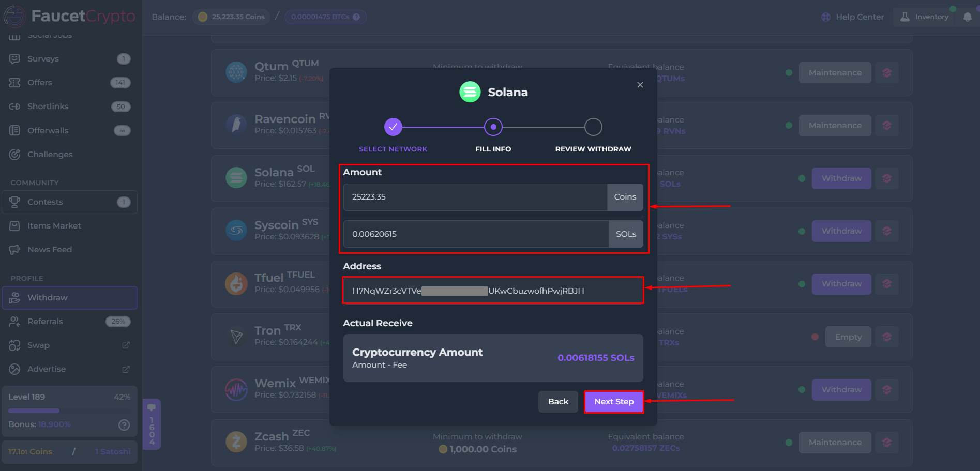This screenshot has height=471, width=980.
Task: Click the Zcash Maintenance button
Action: (x=835, y=443)
